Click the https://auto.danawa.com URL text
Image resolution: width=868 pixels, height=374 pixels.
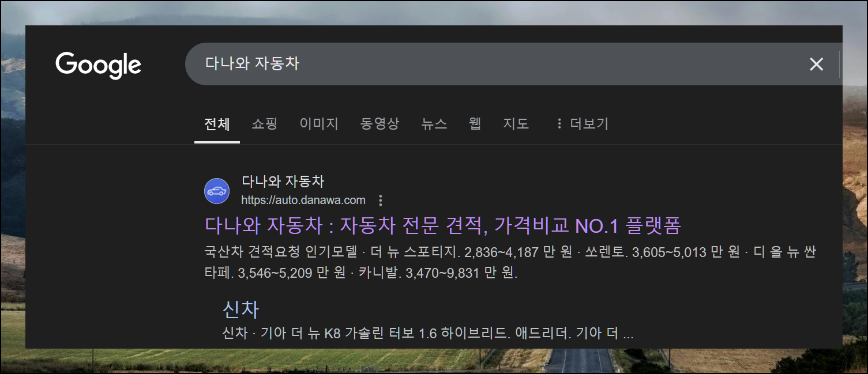(x=303, y=201)
